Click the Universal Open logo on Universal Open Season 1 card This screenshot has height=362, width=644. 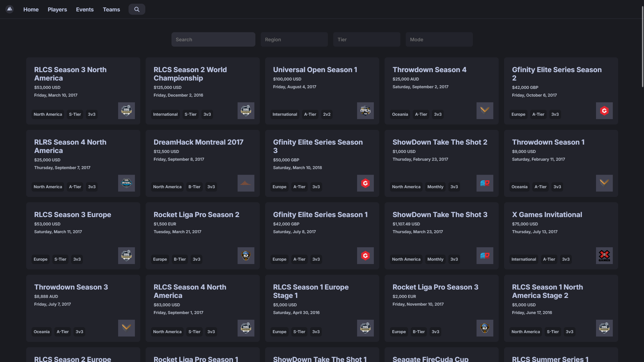(365, 111)
